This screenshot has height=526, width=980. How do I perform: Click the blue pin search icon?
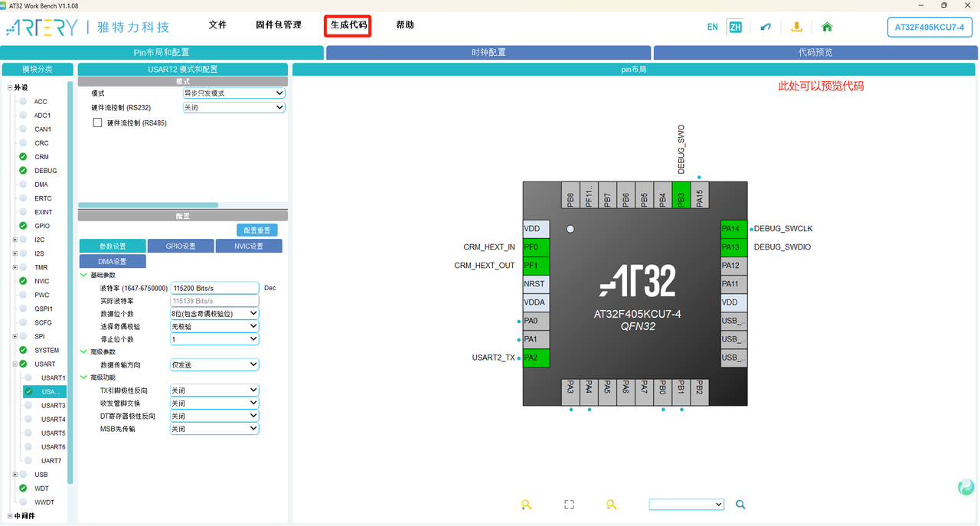(740, 505)
